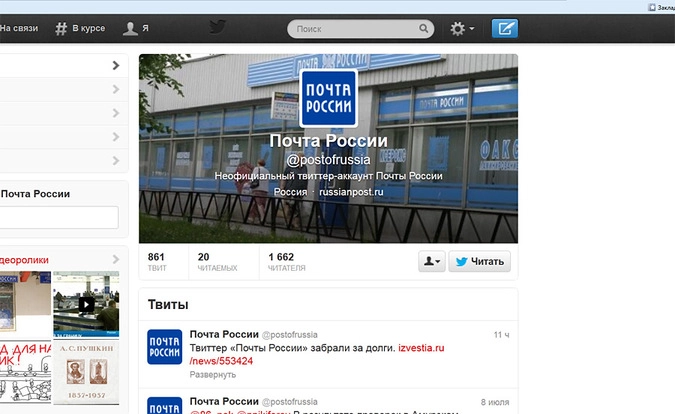Open the russianpost.ru website link
675x414 pixels.
click(x=351, y=192)
